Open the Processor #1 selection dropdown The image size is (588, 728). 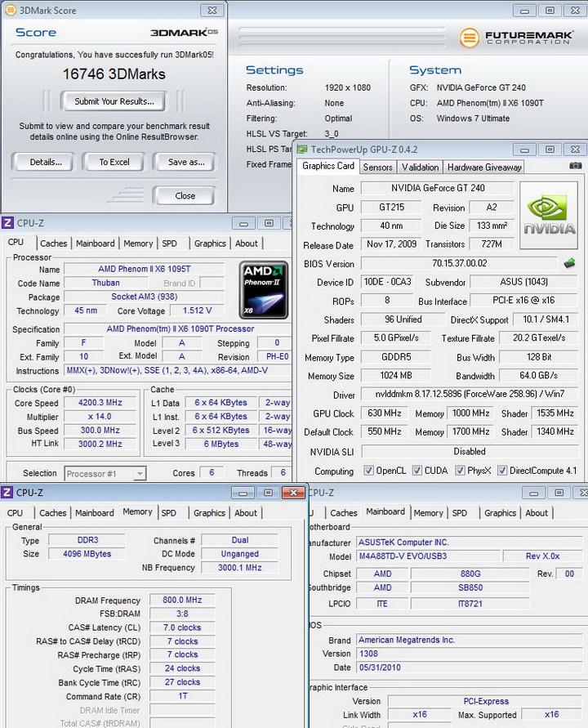[x=105, y=474]
